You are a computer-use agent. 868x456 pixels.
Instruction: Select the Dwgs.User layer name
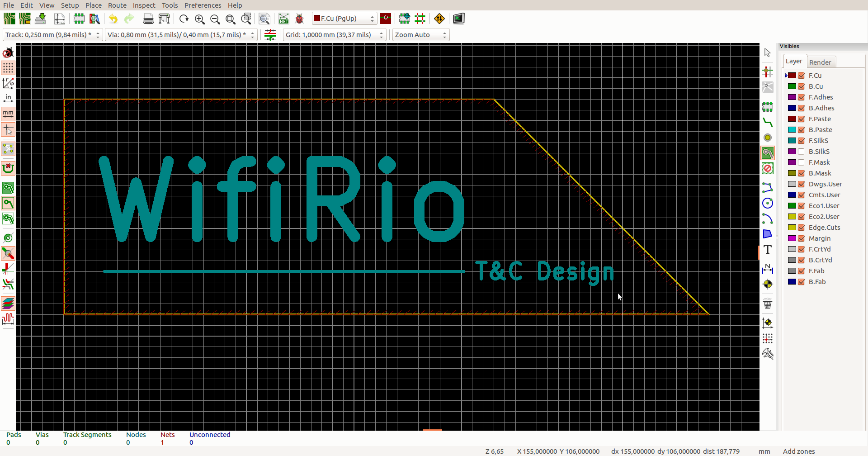(x=825, y=184)
